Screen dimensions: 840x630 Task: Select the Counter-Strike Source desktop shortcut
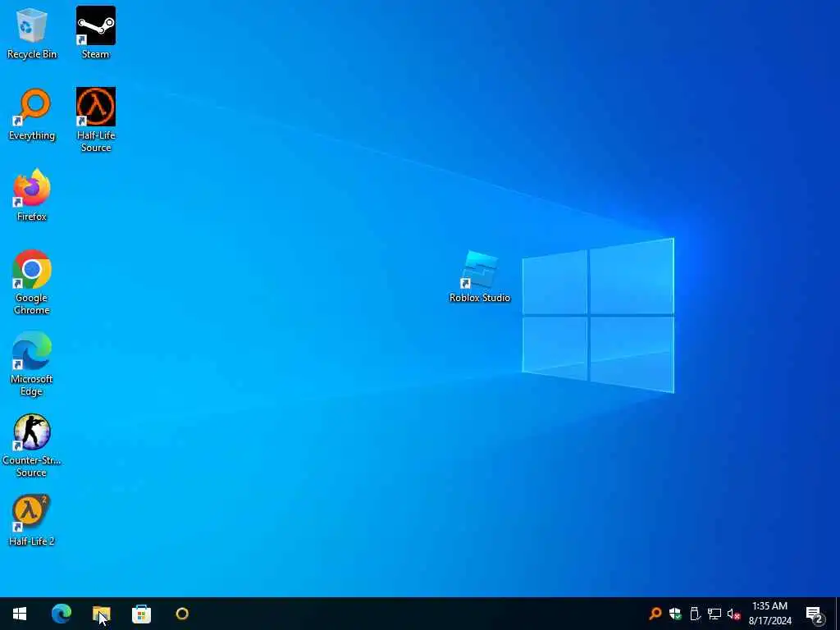pyautogui.click(x=32, y=445)
